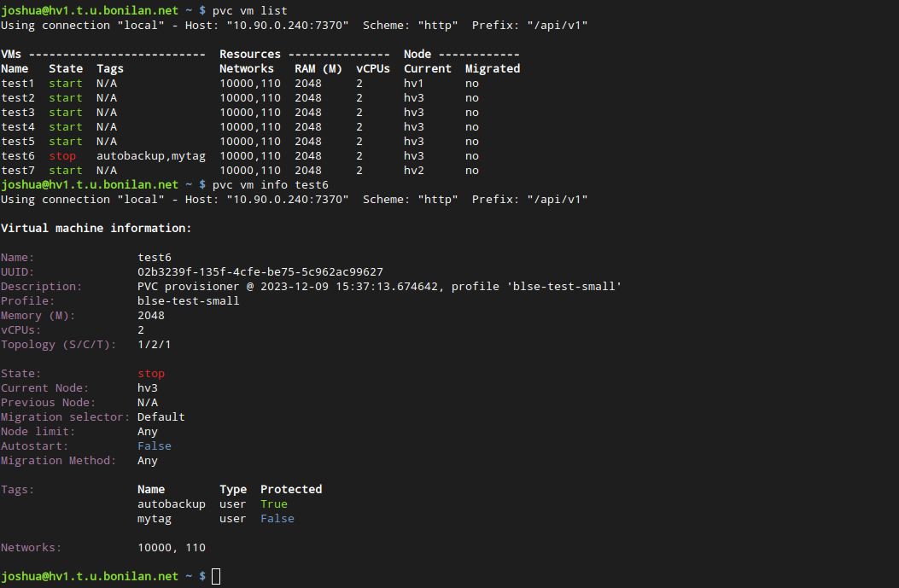
Task: Click the Profile value "blse-test-small"
Action: pos(188,300)
